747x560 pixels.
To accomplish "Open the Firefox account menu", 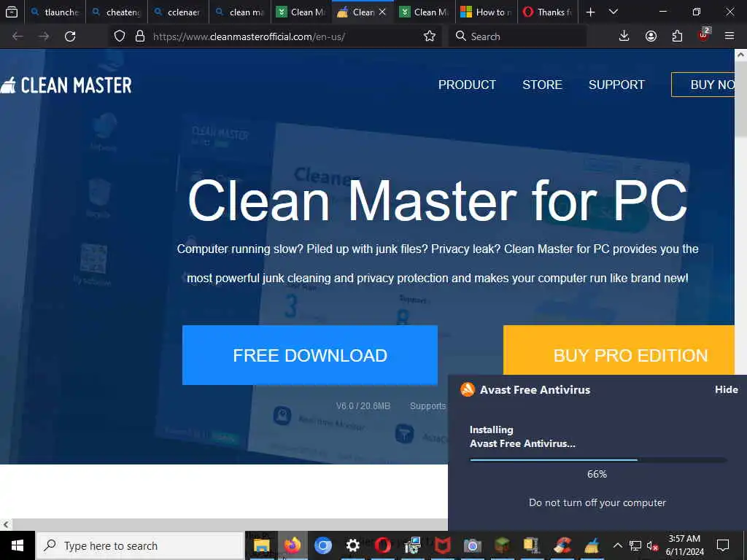I will pyautogui.click(x=651, y=36).
